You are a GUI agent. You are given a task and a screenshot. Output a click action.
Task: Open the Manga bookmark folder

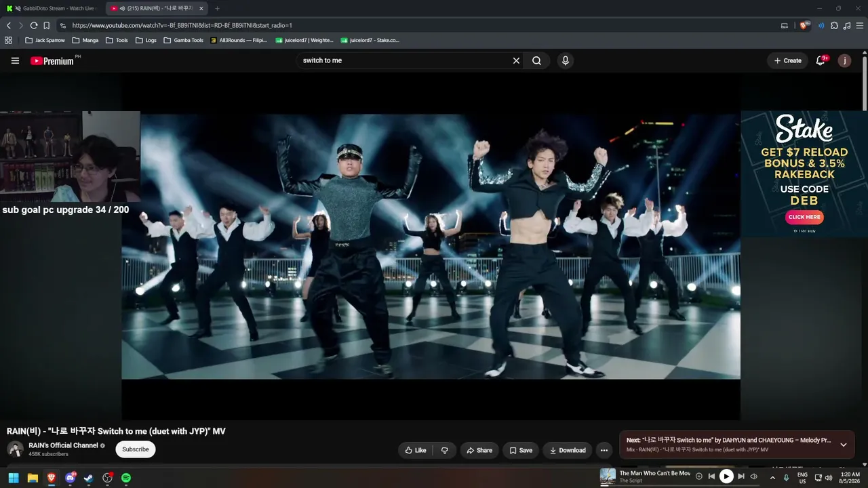pos(85,40)
